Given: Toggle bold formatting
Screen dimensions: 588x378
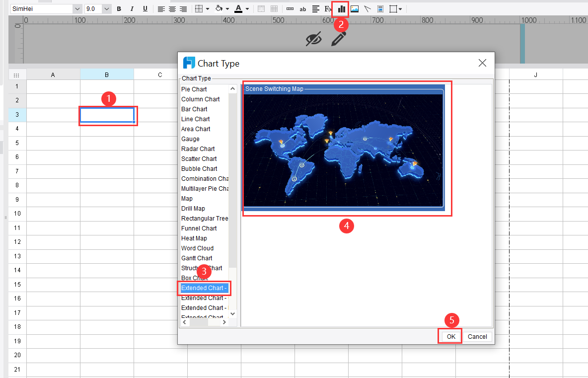Looking at the screenshot, I should [x=119, y=8].
